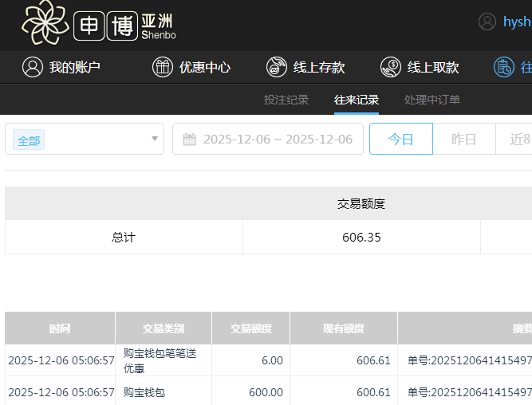Click the 全部 selected tag
The width and height of the screenshot is (532, 405).
[x=29, y=140]
